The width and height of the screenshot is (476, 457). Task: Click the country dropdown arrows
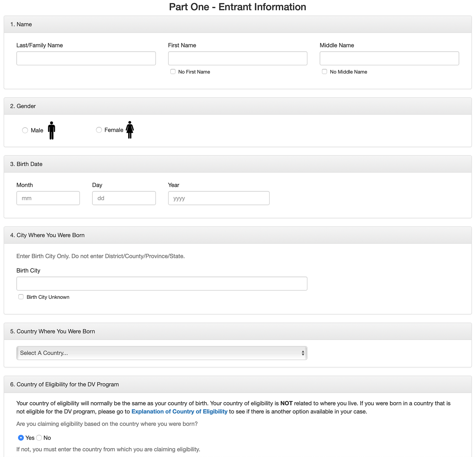click(303, 353)
